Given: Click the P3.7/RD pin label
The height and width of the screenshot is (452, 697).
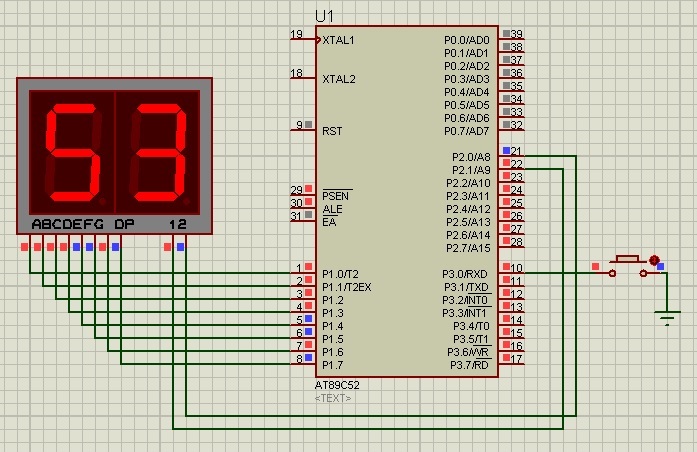Looking at the screenshot, I should tap(469, 365).
